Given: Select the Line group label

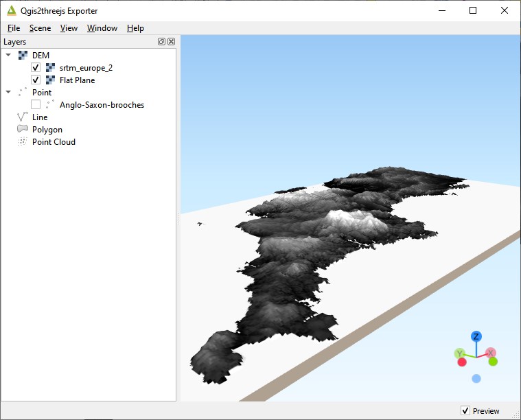Looking at the screenshot, I should (40, 117).
